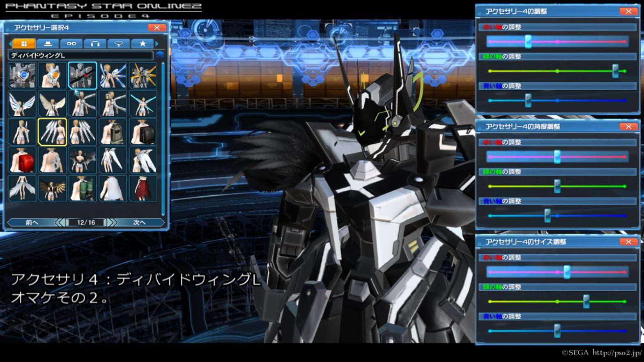
Task: Select green military backpack thumbnail
Action: click(x=113, y=132)
